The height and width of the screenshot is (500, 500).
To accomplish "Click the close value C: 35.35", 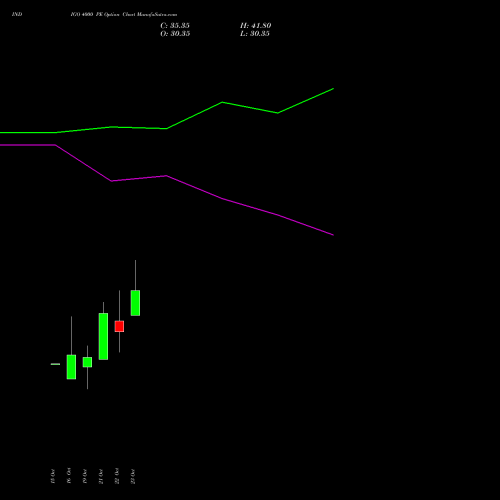I will pos(175,26).
